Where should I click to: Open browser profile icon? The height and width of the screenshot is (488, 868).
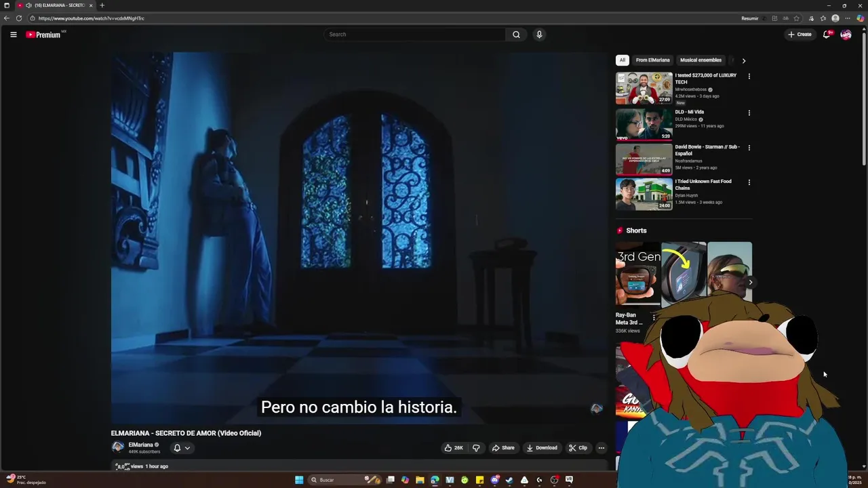[x=835, y=18]
